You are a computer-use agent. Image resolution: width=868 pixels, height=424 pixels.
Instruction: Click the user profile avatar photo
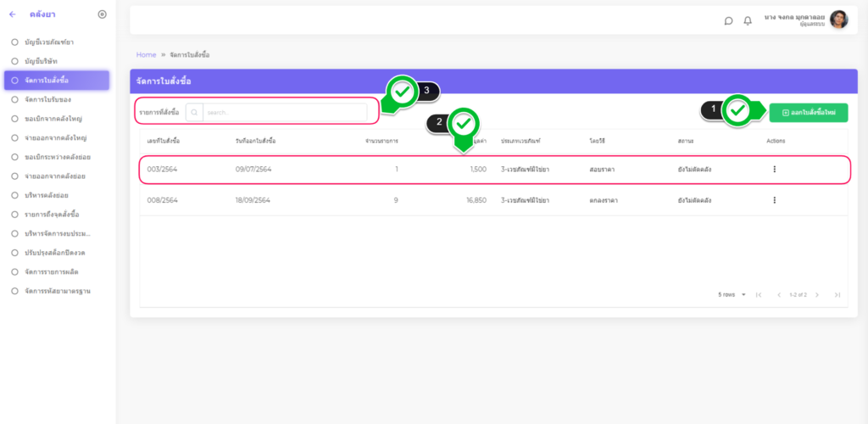click(838, 20)
